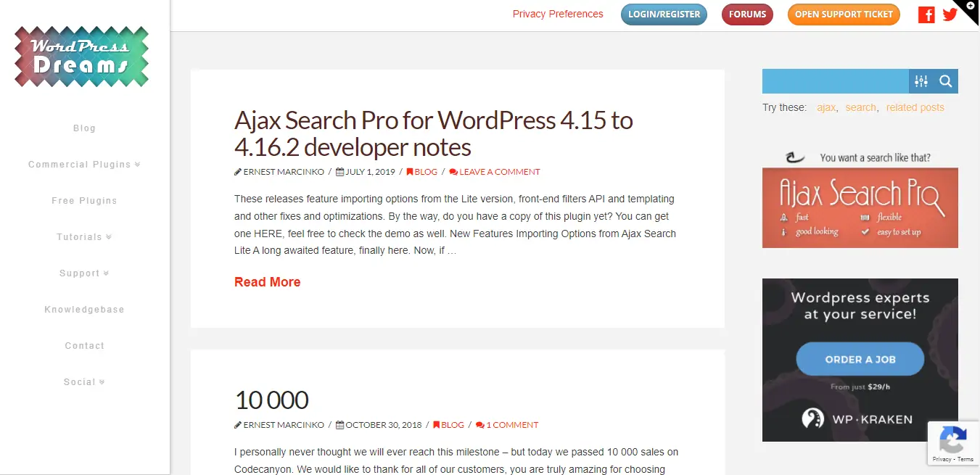Open the Twitter bird icon
Screen dimensions: 980x475
click(950, 15)
